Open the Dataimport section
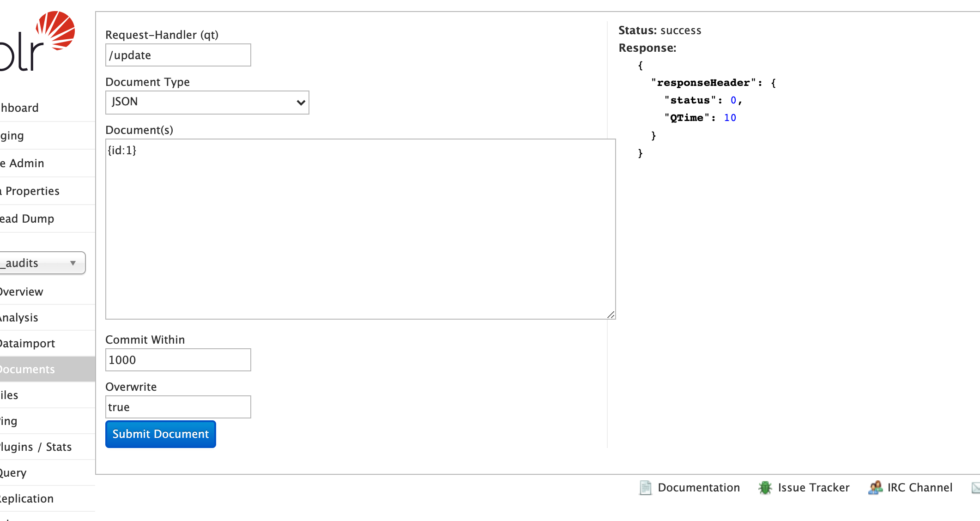This screenshot has width=980, height=521. click(28, 343)
